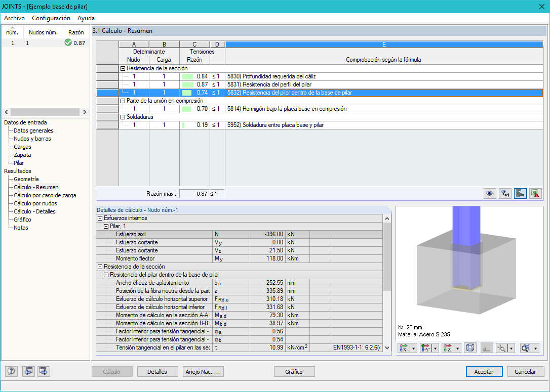
Task: Select 'Cálculo por nudos' in the navigator
Action: coord(35,203)
